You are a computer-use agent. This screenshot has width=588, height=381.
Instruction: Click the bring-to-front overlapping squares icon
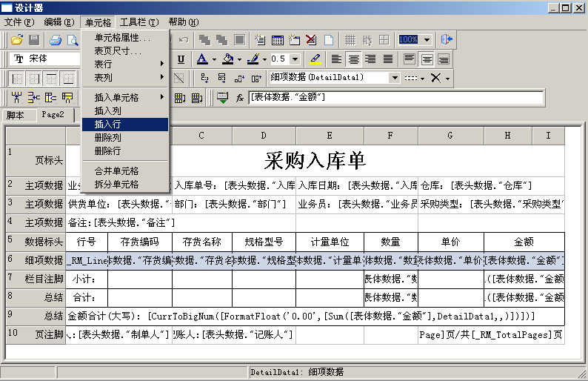[204, 40]
